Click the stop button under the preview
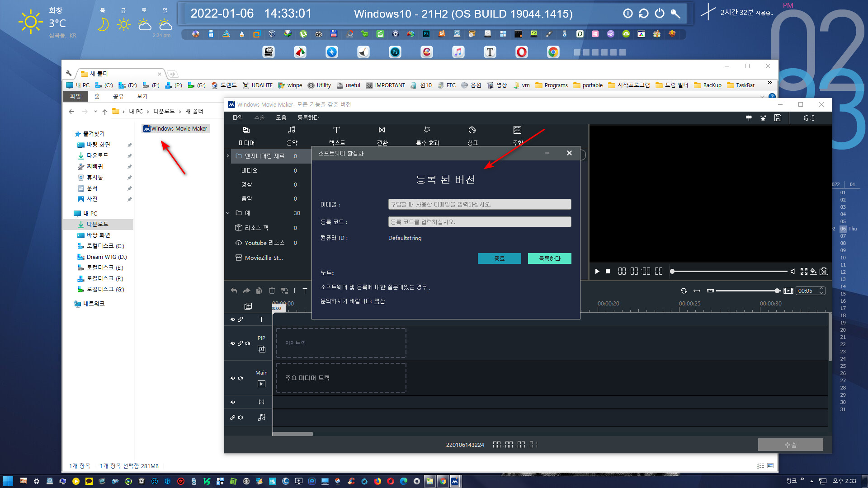 (x=608, y=271)
